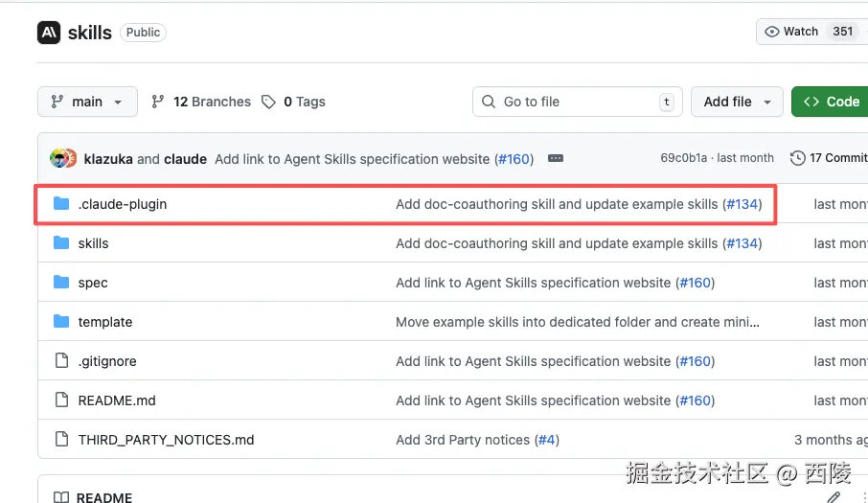Open the .claude-plugin folder
Image resolution: width=868 pixels, height=503 pixels.
coord(123,204)
